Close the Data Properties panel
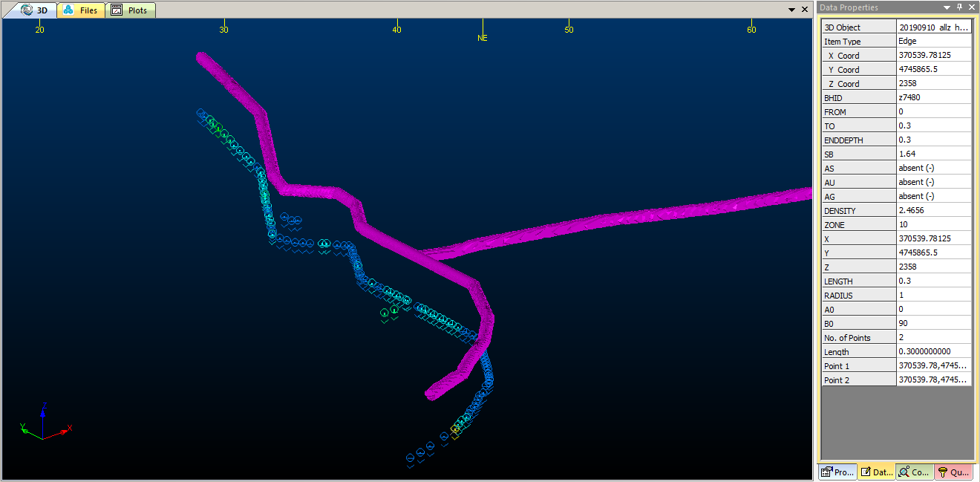Screen dimensions: 980x482 click(972, 7)
